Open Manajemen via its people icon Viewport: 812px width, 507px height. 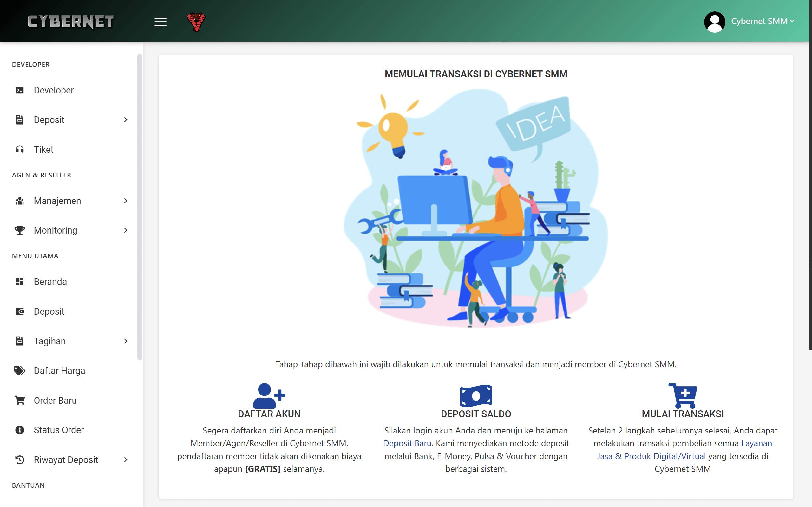click(19, 201)
